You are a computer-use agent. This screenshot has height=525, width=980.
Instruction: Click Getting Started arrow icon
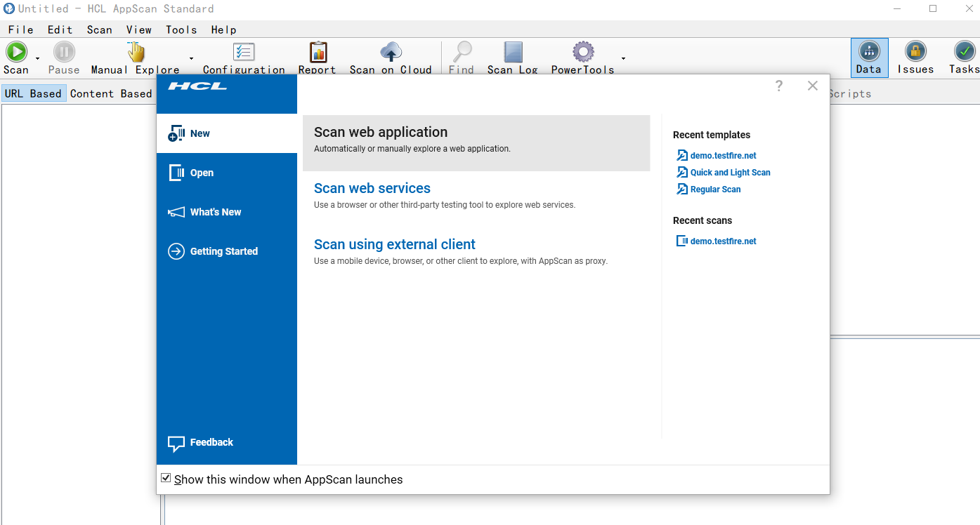tap(176, 251)
